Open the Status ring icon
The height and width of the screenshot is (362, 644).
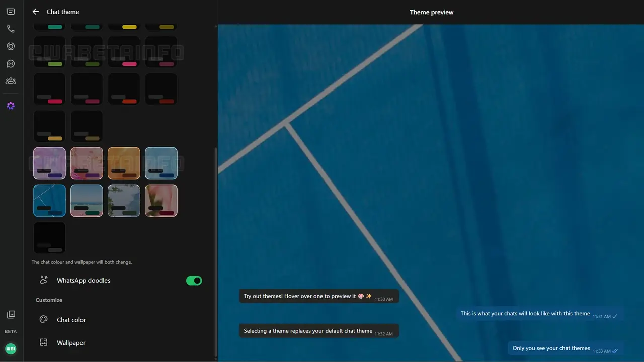[11, 46]
